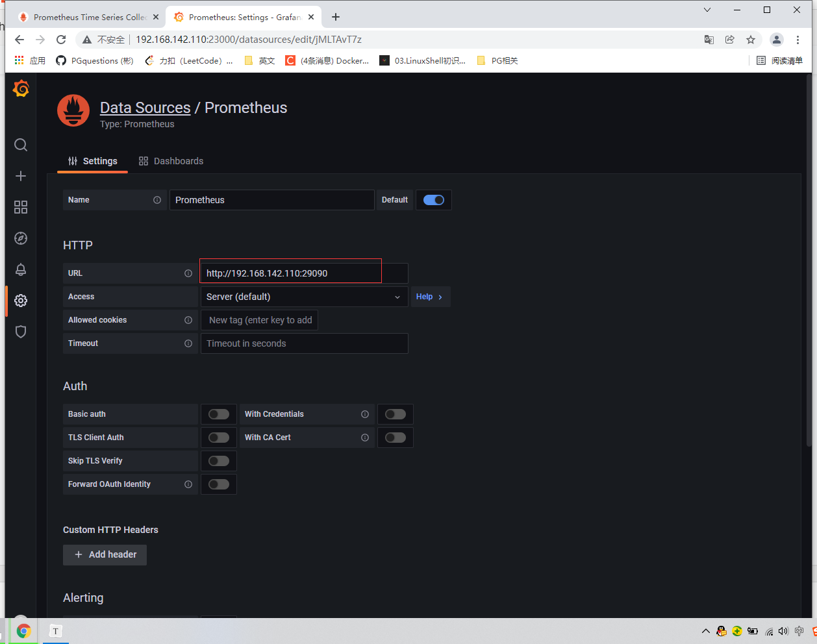Open the 应用 apps shortcut

(30, 60)
